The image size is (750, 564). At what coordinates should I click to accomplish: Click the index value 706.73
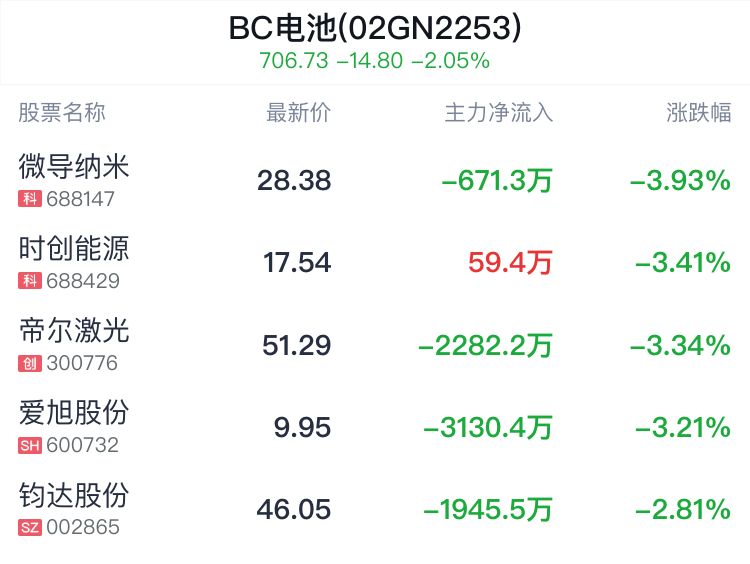pos(294,61)
